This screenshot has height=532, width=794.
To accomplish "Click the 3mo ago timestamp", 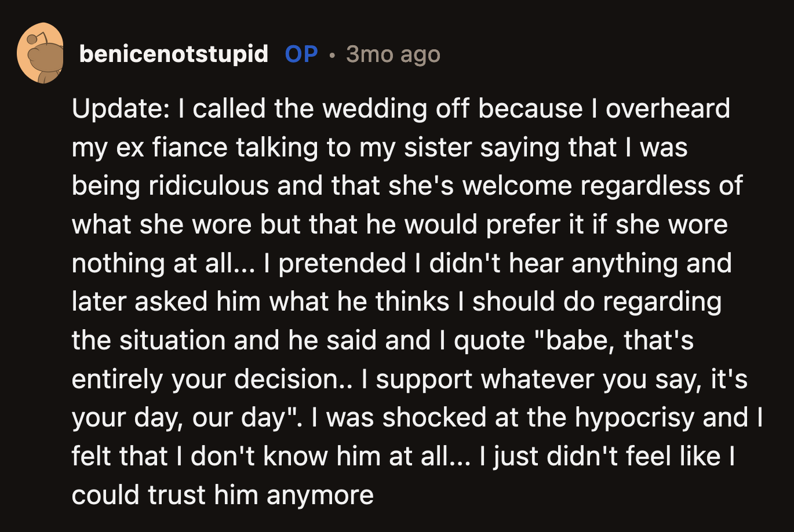I will tap(393, 54).
